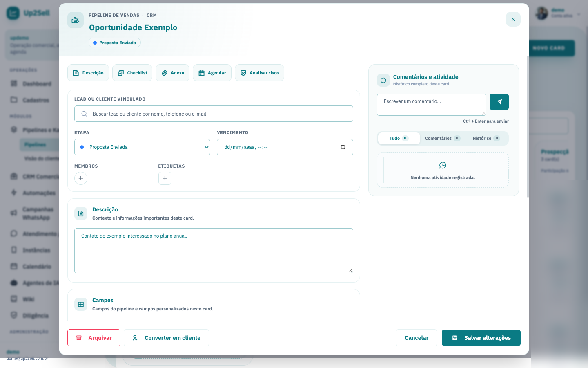The height and width of the screenshot is (368, 588).
Task: Click the Automações icon in the background sidebar
Action: tap(14, 193)
